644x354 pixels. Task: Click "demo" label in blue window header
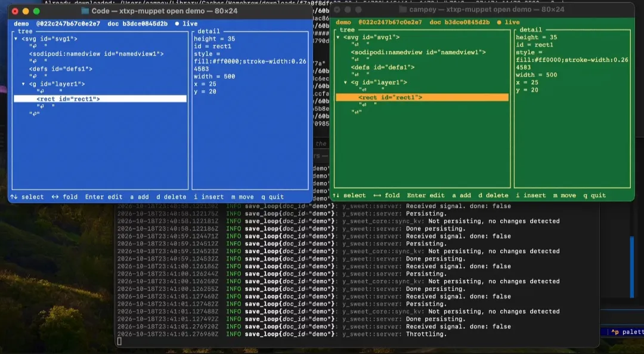21,24
